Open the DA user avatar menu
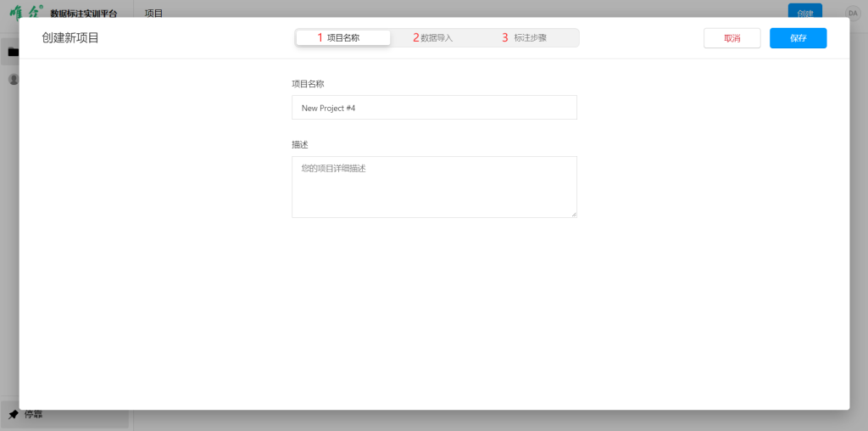 [852, 13]
